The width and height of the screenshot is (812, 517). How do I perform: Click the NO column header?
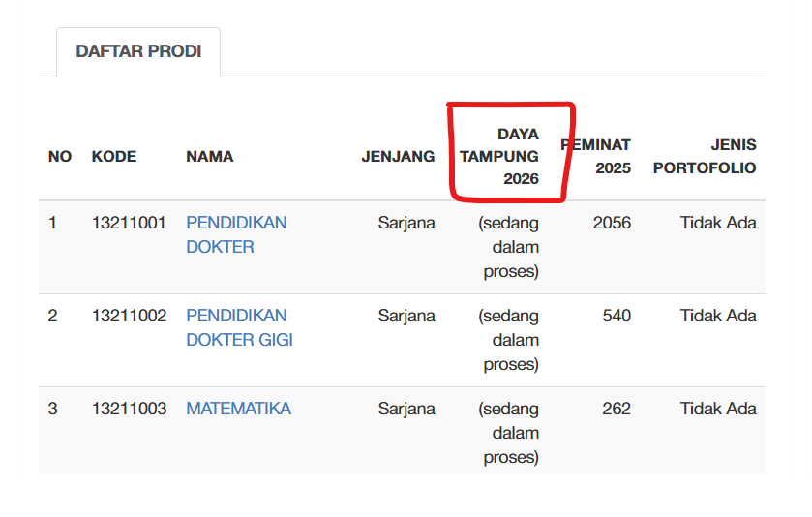(x=60, y=157)
